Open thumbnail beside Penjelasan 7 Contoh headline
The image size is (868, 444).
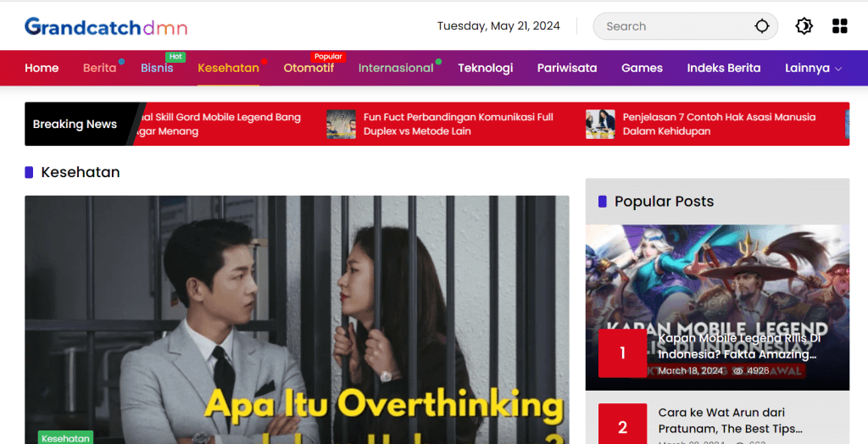[600, 124]
